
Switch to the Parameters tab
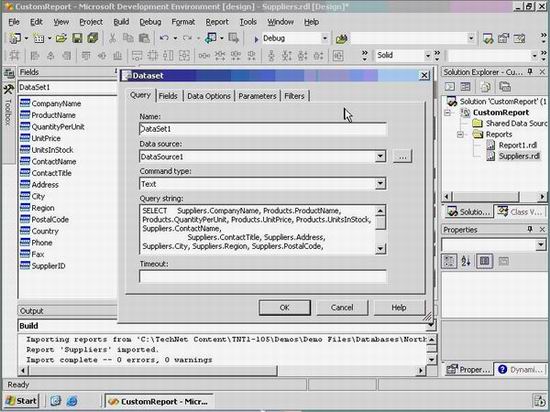(257, 96)
